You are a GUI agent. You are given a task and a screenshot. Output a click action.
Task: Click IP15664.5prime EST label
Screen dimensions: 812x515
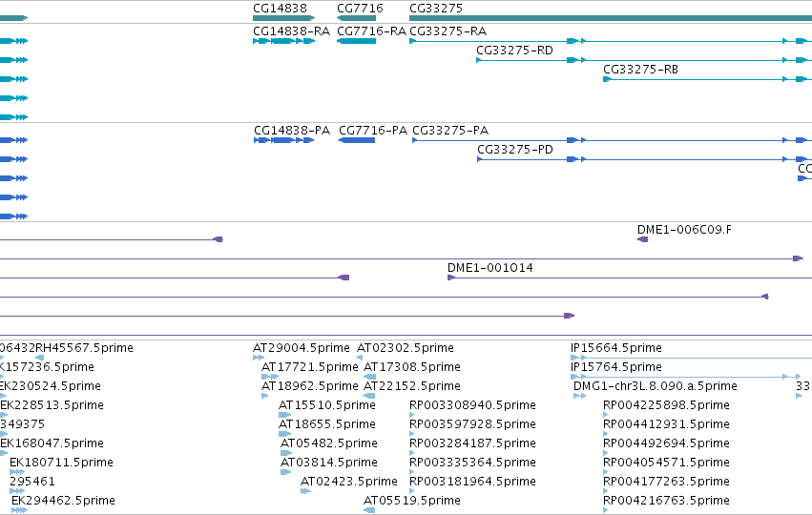616,348
